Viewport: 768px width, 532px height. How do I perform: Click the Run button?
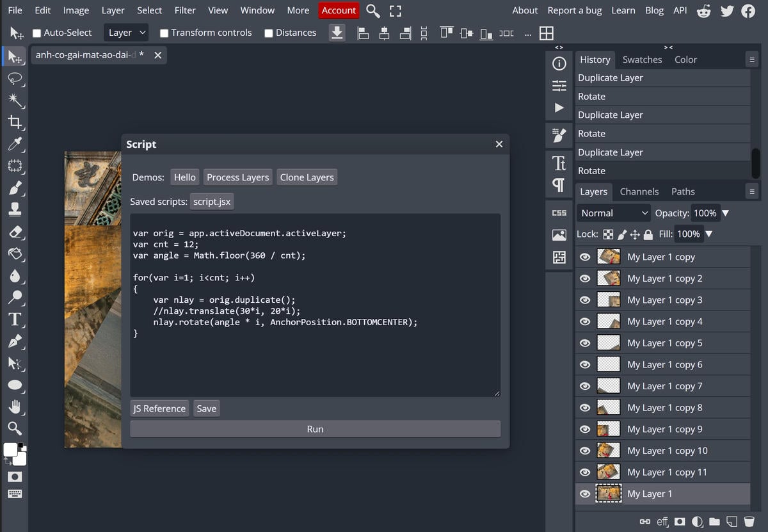pyautogui.click(x=315, y=429)
